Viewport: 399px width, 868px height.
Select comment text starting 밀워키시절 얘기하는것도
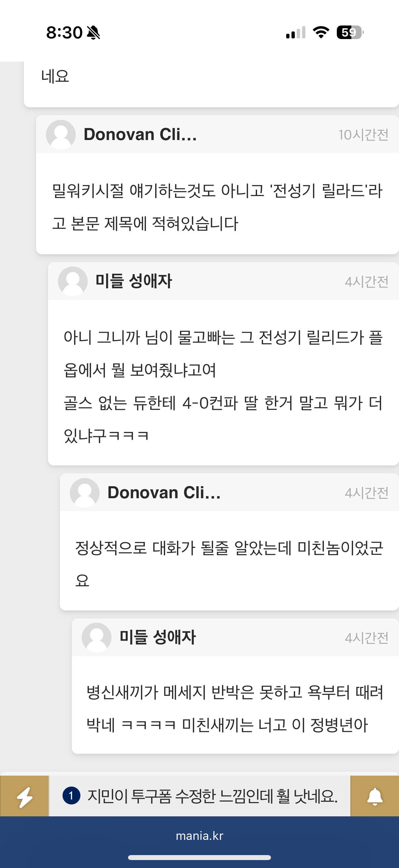click(217, 207)
